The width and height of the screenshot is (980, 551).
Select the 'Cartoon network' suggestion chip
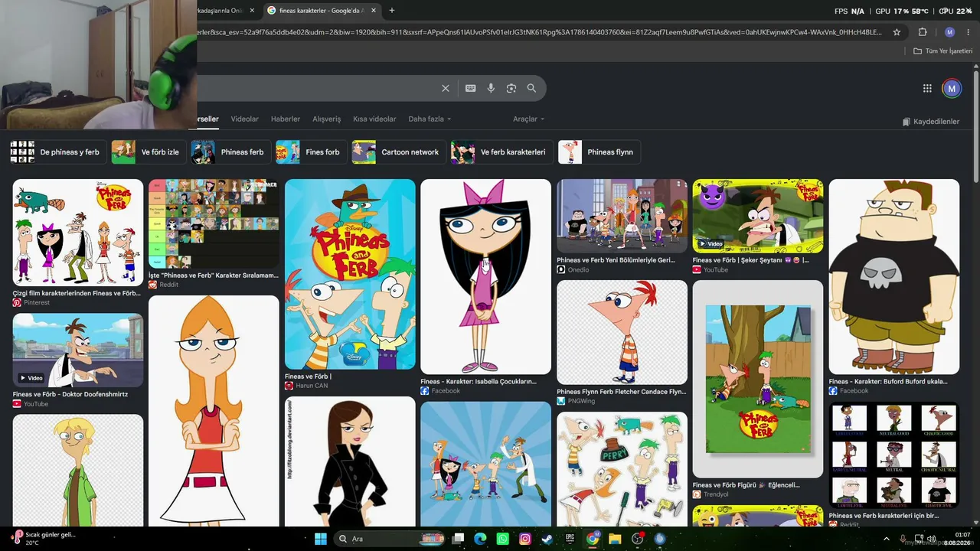pyautogui.click(x=398, y=152)
